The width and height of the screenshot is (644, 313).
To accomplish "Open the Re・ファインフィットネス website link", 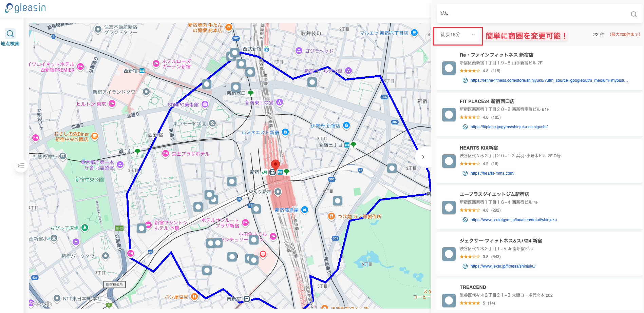I will [x=549, y=80].
